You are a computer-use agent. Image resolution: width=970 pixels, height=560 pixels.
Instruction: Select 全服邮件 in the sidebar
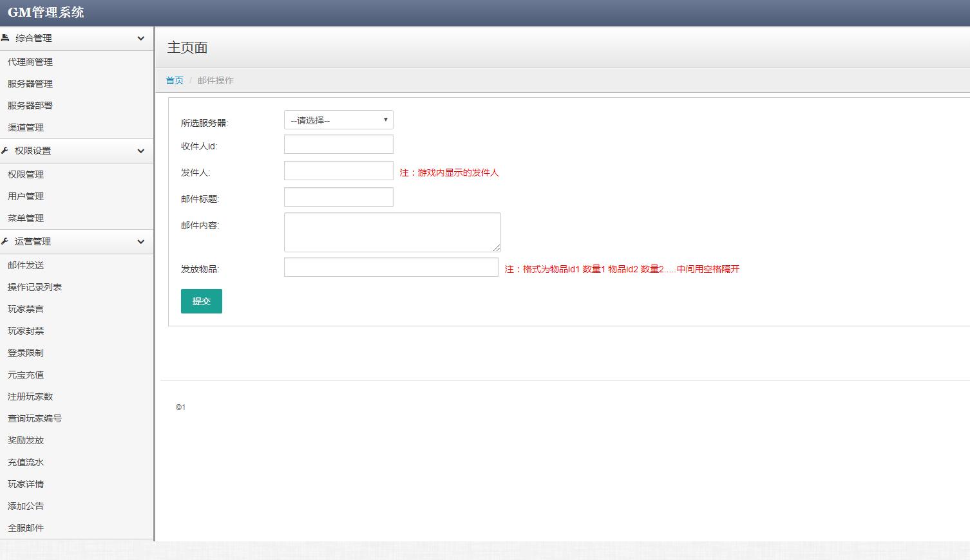[26, 528]
